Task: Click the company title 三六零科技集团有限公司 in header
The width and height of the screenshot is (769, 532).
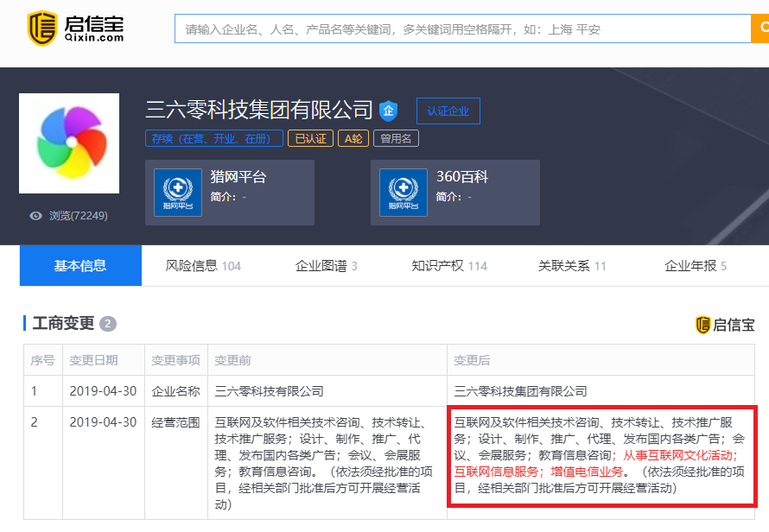Action: (x=259, y=110)
